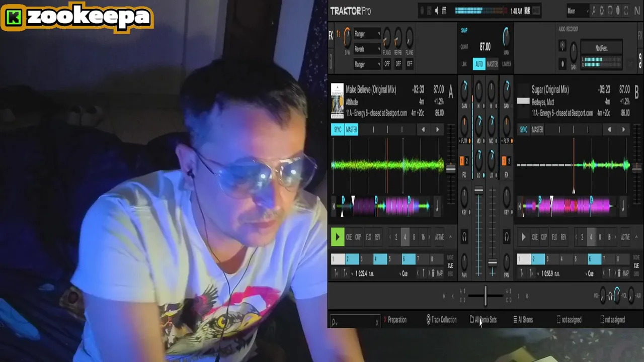Open All Remix Sets browser favorite
The height and width of the screenshot is (362, 644).
[484, 319]
